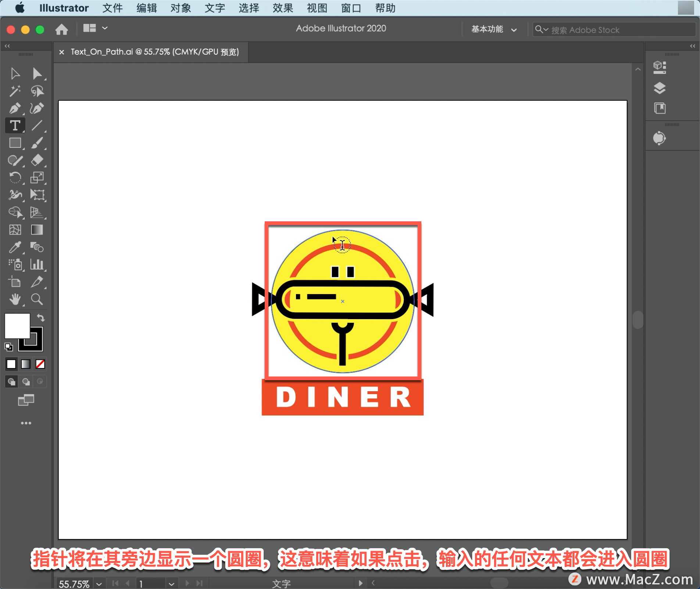The height and width of the screenshot is (589, 700).
Task: Open the 文件 menu
Action: tap(112, 8)
